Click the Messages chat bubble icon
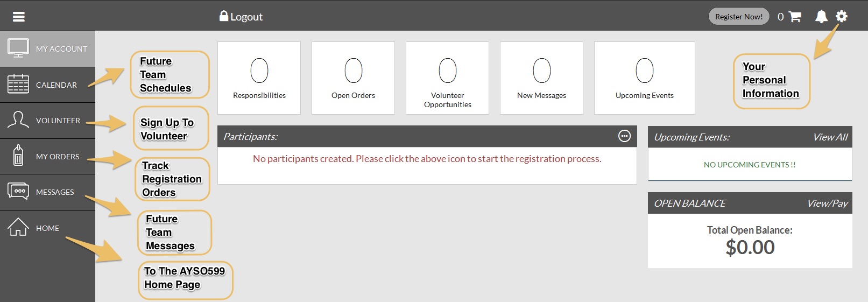The image size is (868, 302). (x=18, y=192)
